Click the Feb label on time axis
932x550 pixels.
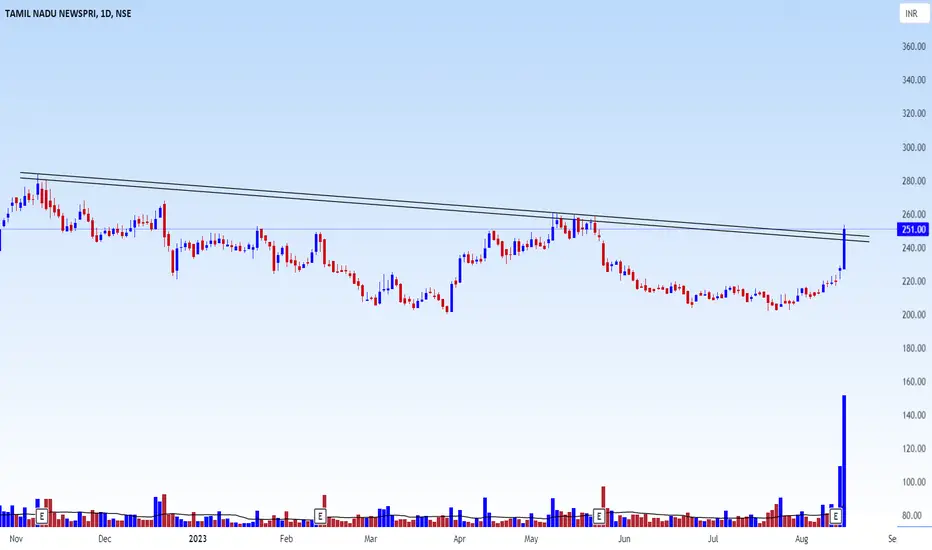pos(286,539)
